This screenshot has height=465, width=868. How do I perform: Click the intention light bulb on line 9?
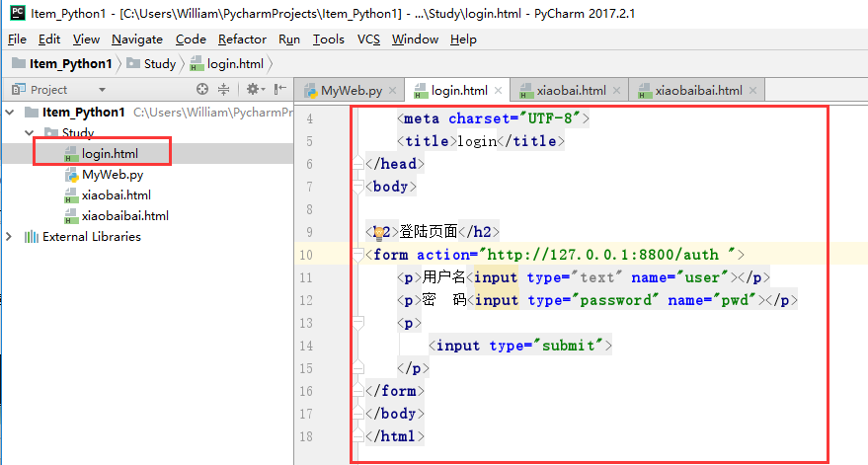[x=379, y=234]
